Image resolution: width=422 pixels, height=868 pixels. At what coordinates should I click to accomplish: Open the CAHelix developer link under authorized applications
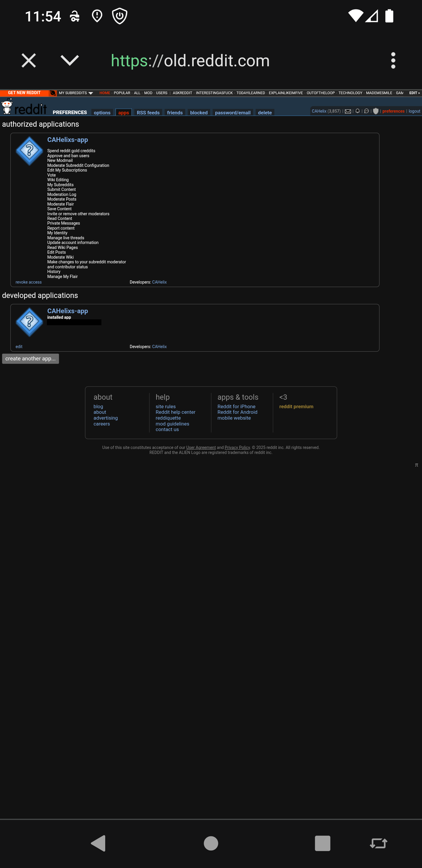[x=159, y=282]
